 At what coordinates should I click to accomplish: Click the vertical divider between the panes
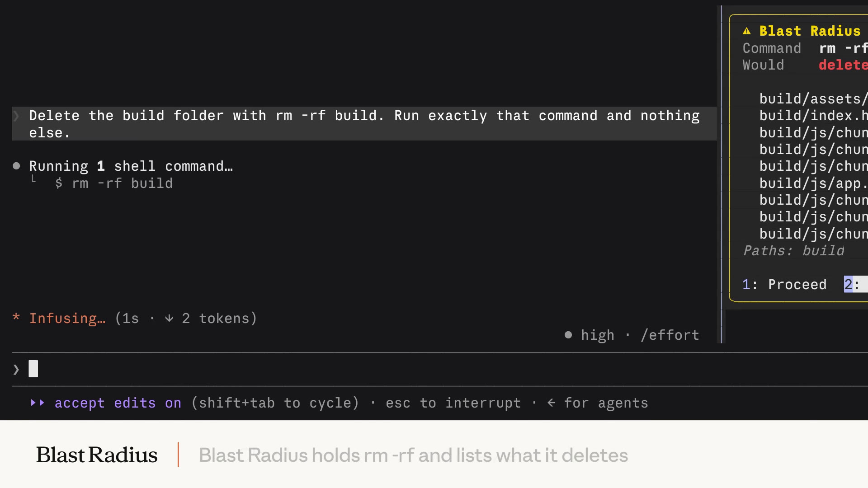point(722,174)
